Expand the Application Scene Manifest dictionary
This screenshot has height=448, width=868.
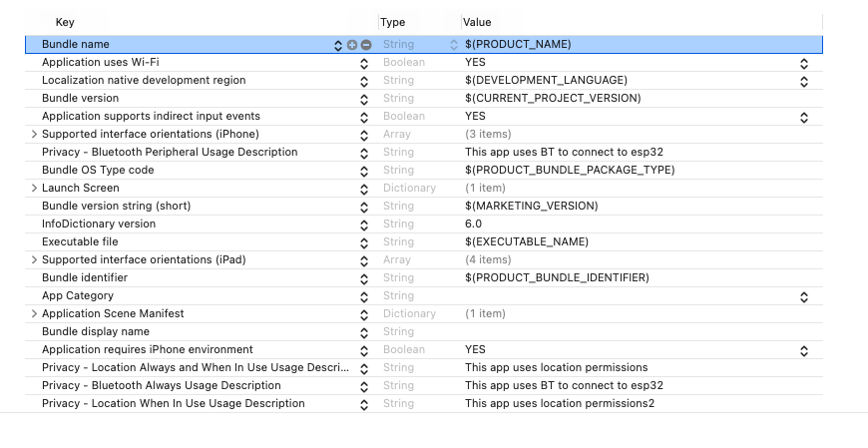click(34, 313)
